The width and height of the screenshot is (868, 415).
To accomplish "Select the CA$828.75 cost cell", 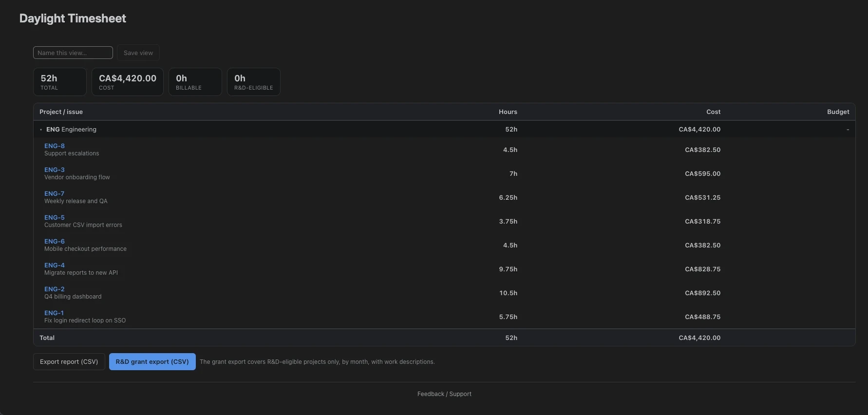I will tap(703, 269).
